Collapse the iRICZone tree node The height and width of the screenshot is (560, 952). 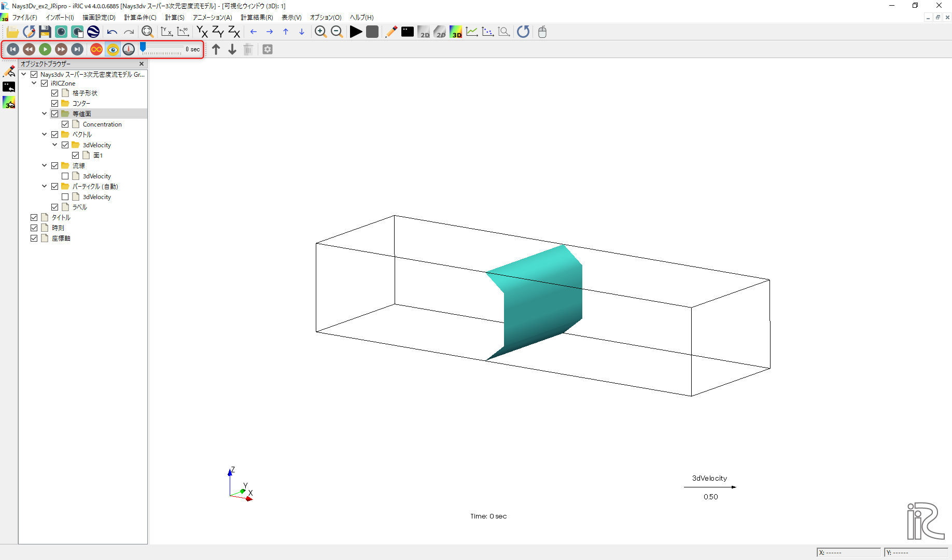[x=34, y=83]
